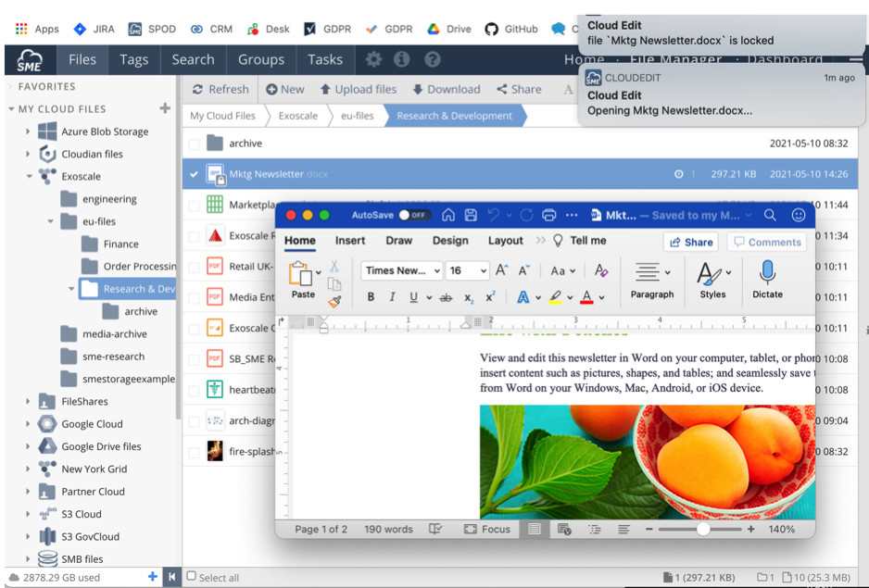Click the Save icon in Word title bar
The height and width of the screenshot is (588, 869).
pyautogui.click(x=471, y=215)
